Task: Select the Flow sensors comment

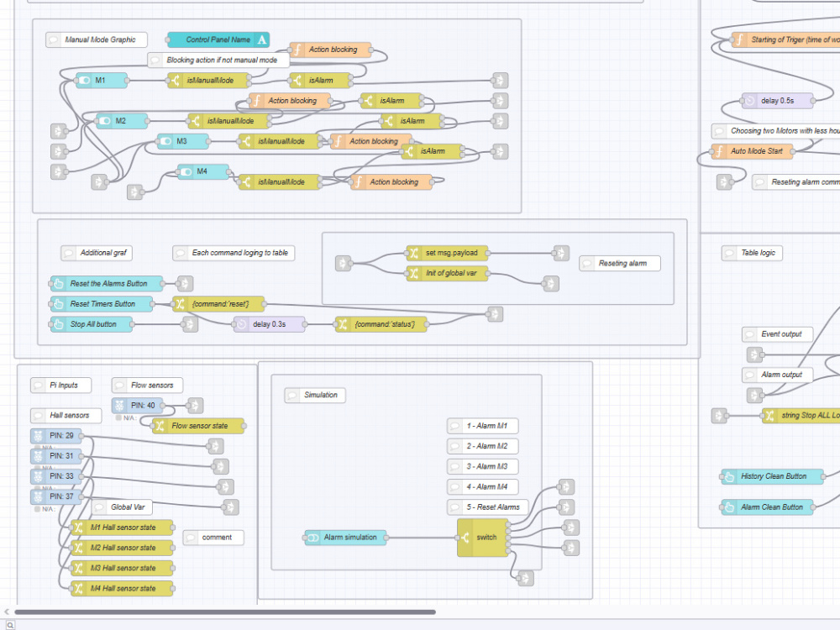Action: tap(147, 386)
